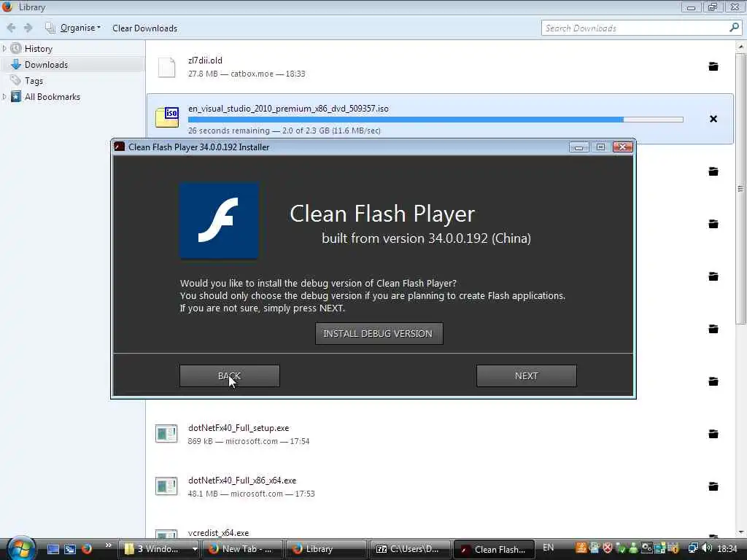Screen dimensions: 747x560
Task: Click the NEXT button in installer
Action: (527, 376)
